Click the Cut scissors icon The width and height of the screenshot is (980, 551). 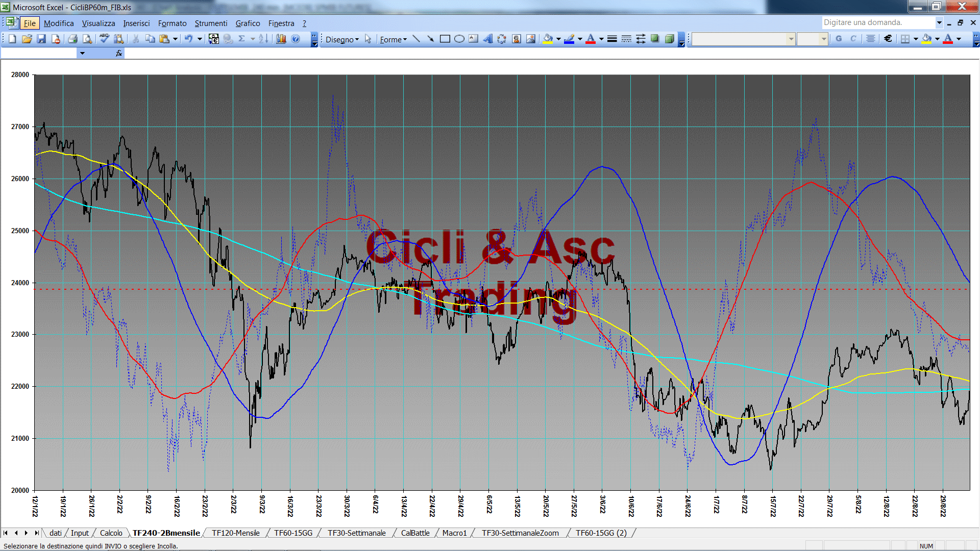136,39
